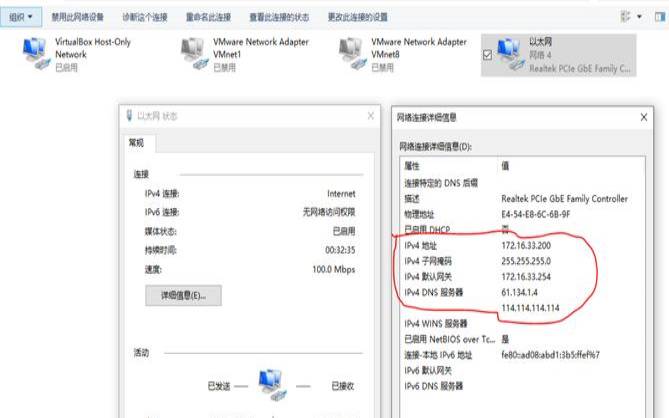Click the network activity computers icon
The image size is (669, 418).
269,384
